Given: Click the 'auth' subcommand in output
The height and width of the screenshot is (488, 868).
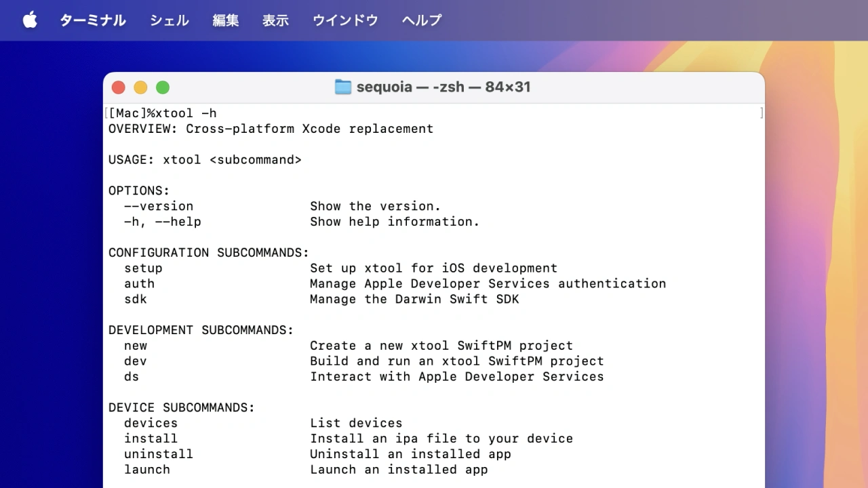Looking at the screenshot, I should pos(139,284).
